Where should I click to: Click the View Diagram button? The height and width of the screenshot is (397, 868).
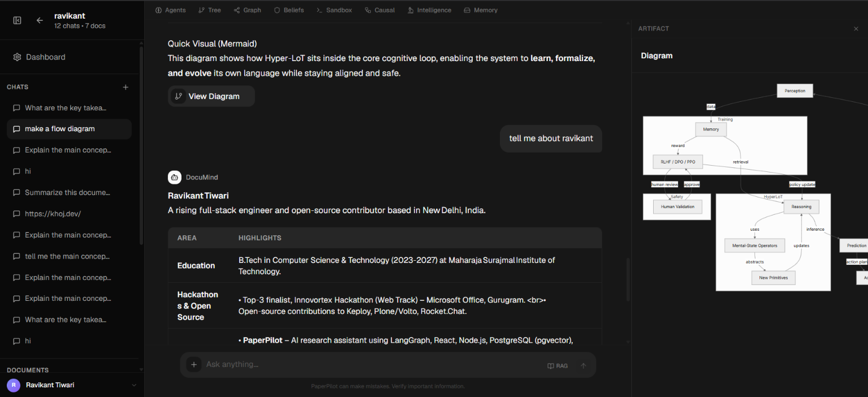[211, 96]
